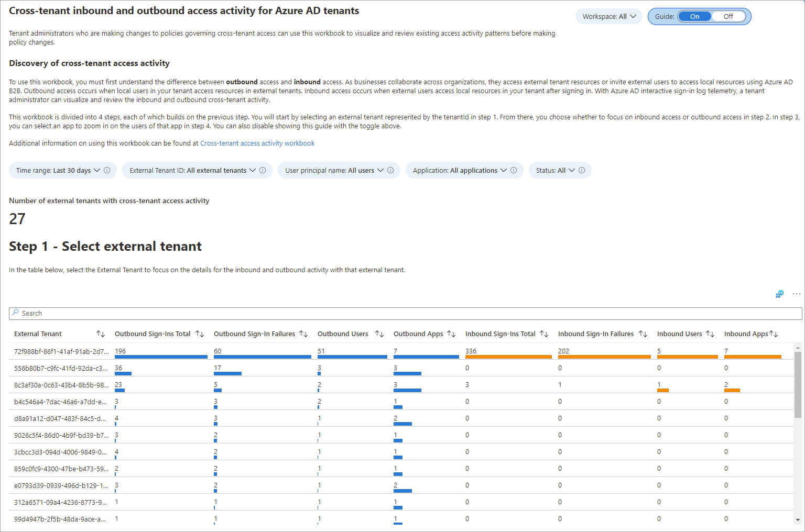Screen dimensions: 805x532
Task: Click scrollbar down arrow at table bottom
Action: pyautogui.click(x=798, y=520)
